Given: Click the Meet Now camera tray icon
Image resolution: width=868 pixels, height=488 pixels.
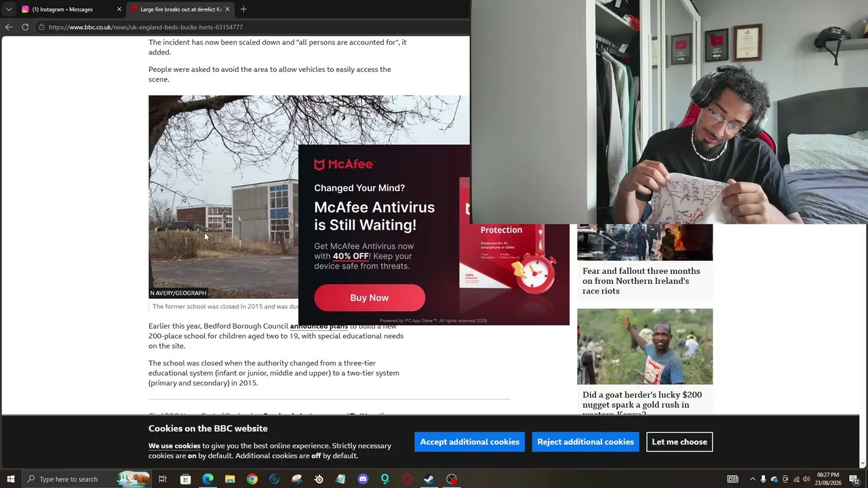Looking at the screenshot, I should pyautogui.click(x=785, y=479).
